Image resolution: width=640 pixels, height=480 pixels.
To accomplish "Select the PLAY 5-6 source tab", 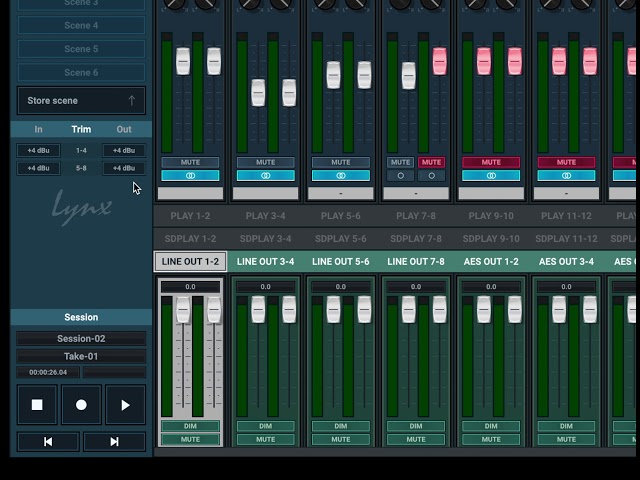I will point(341,216).
